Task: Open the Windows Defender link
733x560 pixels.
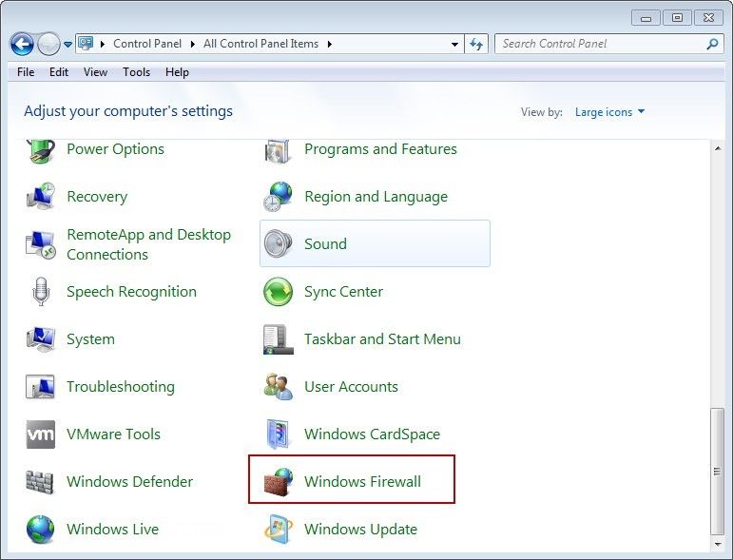Action: click(x=129, y=481)
